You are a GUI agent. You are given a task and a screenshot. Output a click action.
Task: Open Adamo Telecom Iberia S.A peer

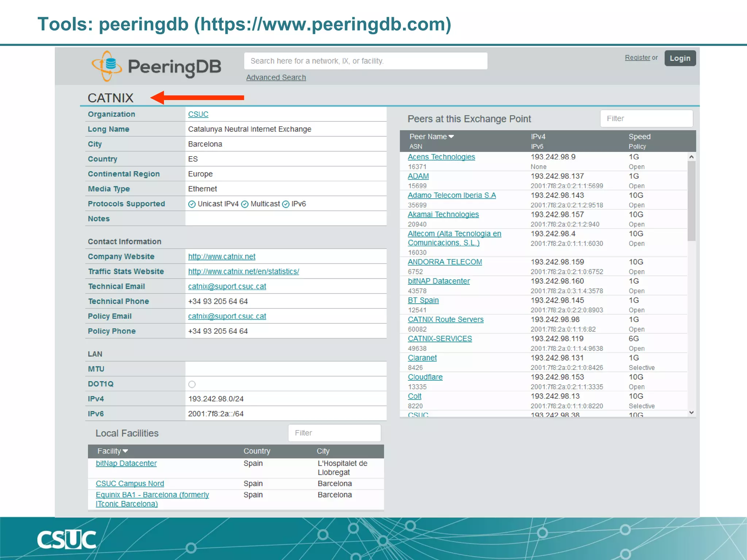tap(452, 195)
